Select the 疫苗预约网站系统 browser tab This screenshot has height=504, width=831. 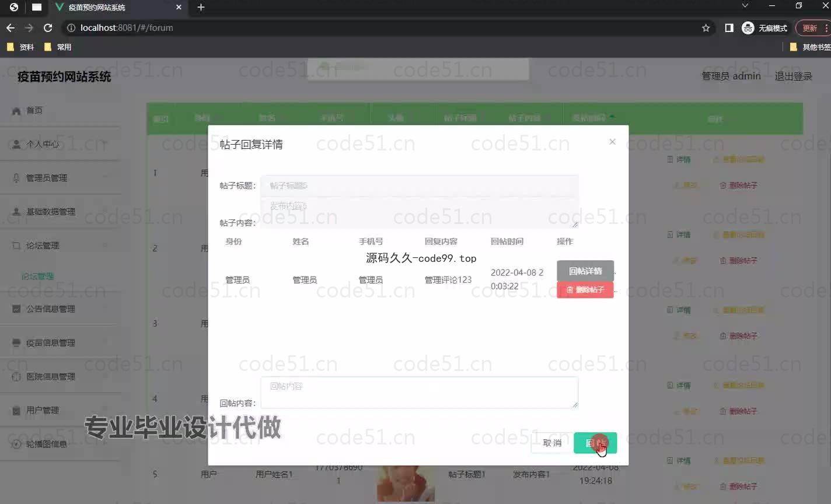pyautogui.click(x=119, y=8)
